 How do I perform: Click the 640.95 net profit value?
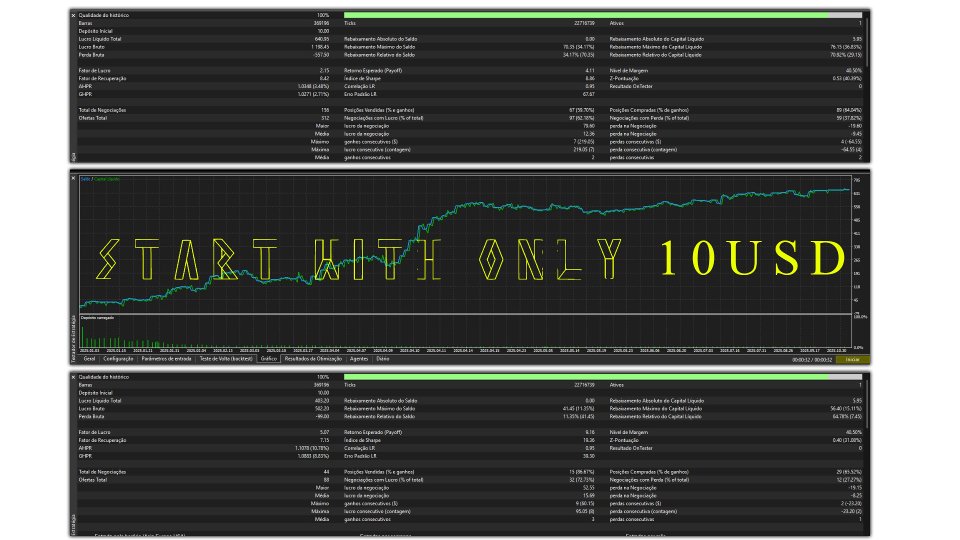pyautogui.click(x=321, y=39)
